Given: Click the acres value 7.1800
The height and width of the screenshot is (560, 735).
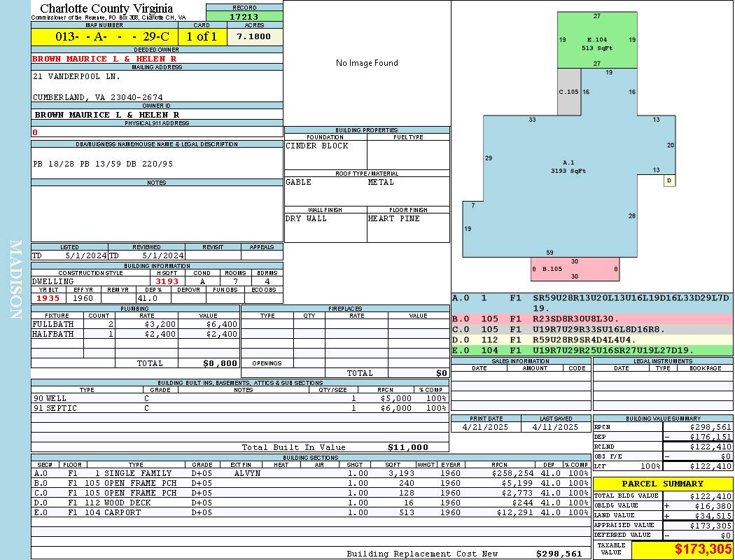Looking at the screenshot, I should (253, 36).
